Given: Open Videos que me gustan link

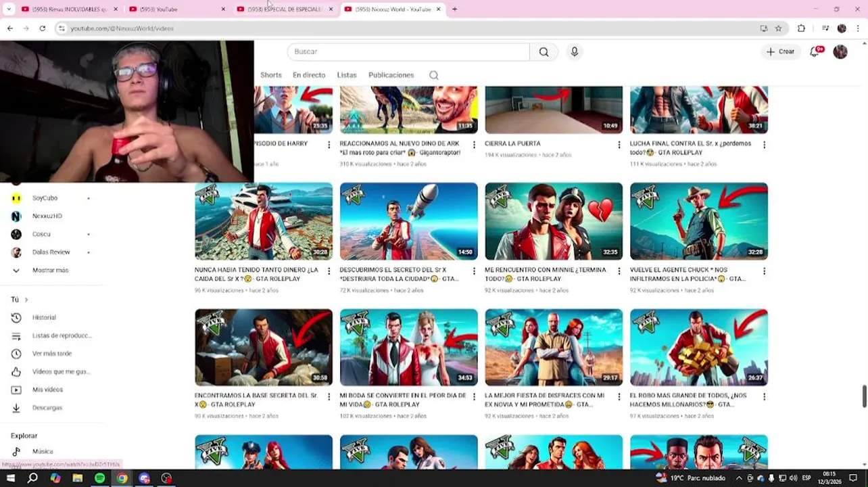Looking at the screenshot, I should pos(61,371).
